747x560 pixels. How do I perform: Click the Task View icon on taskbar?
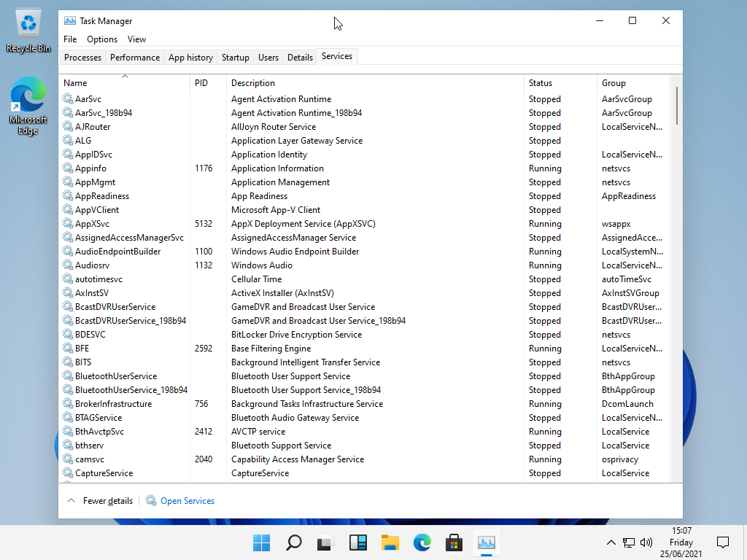coord(325,542)
